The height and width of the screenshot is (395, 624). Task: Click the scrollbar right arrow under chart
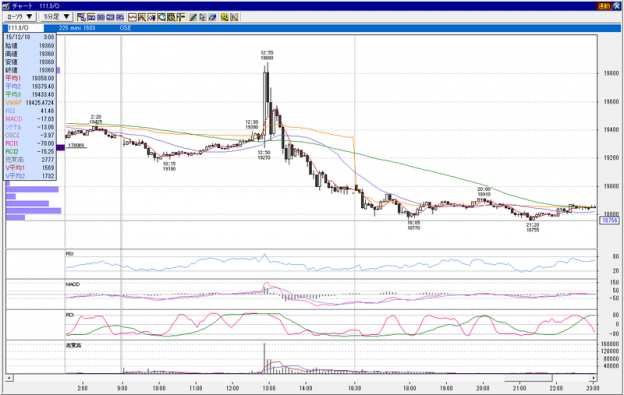593,378
